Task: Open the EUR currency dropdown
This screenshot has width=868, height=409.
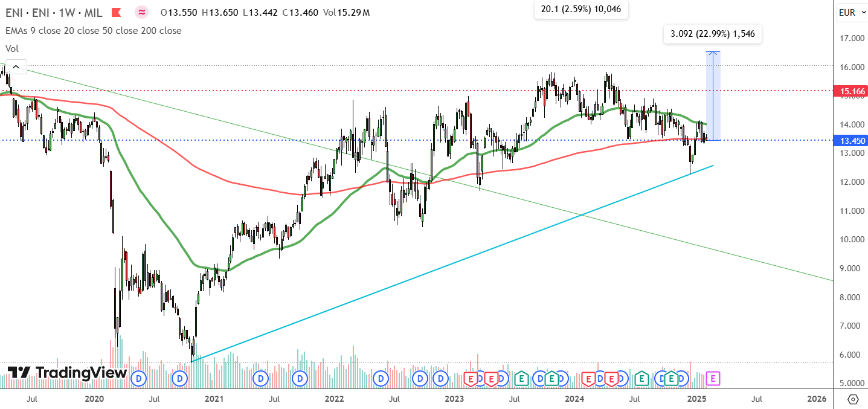Action: pyautogui.click(x=851, y=12)
